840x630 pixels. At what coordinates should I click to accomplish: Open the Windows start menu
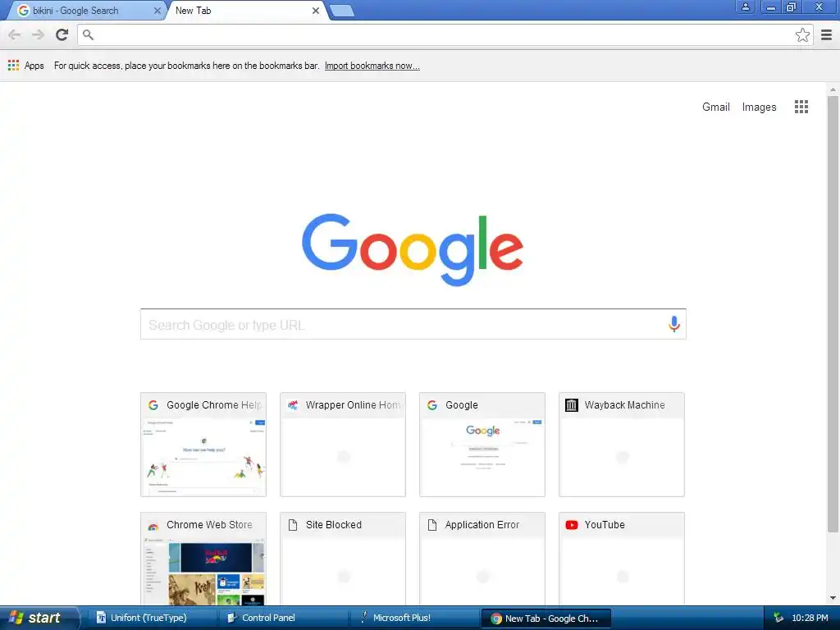(x=39, y=618)
